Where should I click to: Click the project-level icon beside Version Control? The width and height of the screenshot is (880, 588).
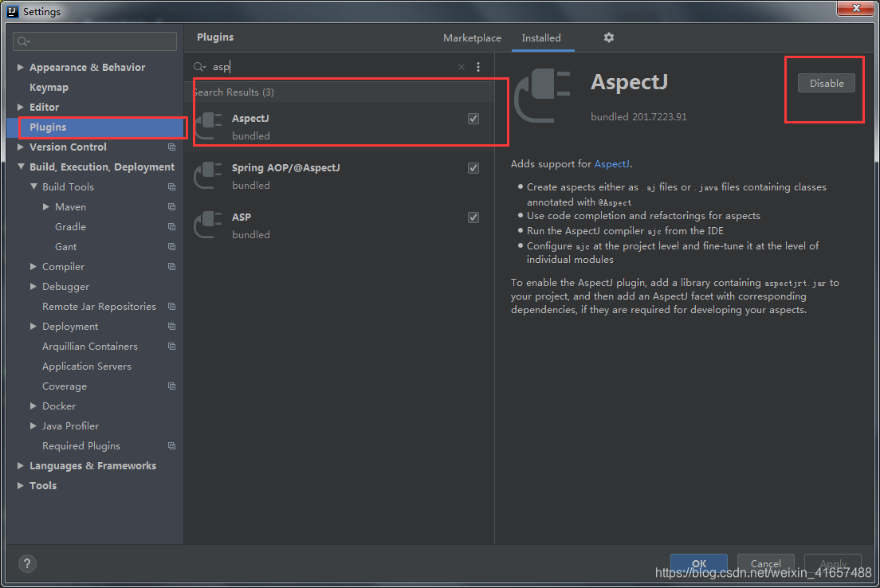(x=171, y=147)
